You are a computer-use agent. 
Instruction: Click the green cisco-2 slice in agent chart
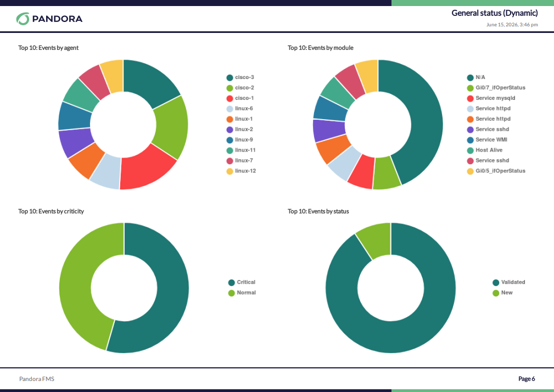tap(171, 127)
